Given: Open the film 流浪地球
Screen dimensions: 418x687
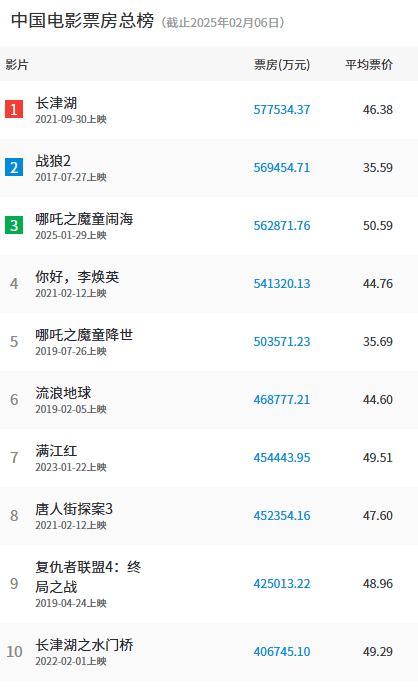Looking at the screenshot, I should [63, 393].
